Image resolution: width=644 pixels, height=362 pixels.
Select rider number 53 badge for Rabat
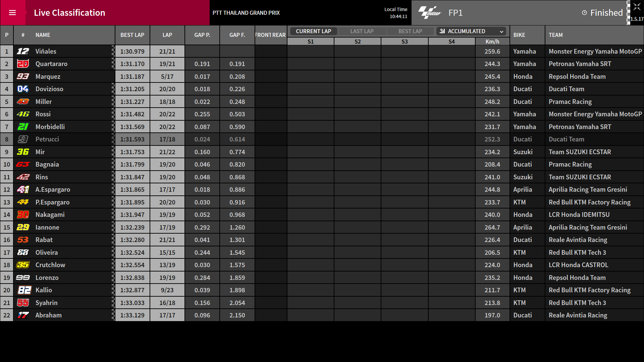[23, 240]
